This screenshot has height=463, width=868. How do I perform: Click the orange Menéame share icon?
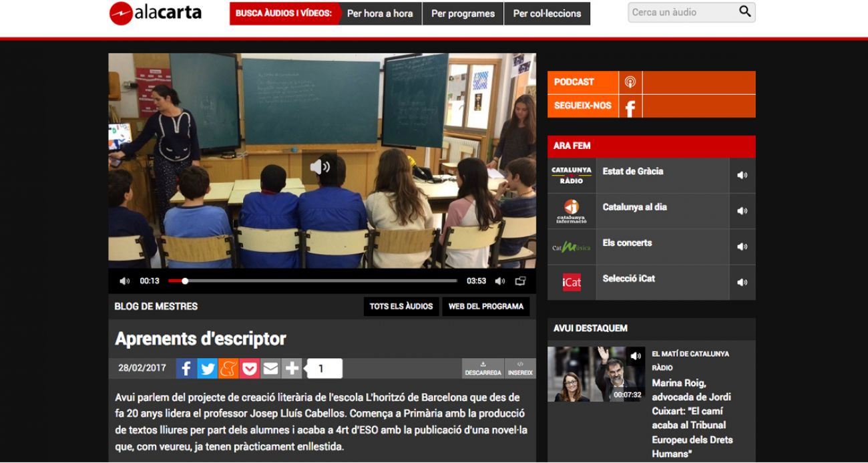(x=228, y=368)
